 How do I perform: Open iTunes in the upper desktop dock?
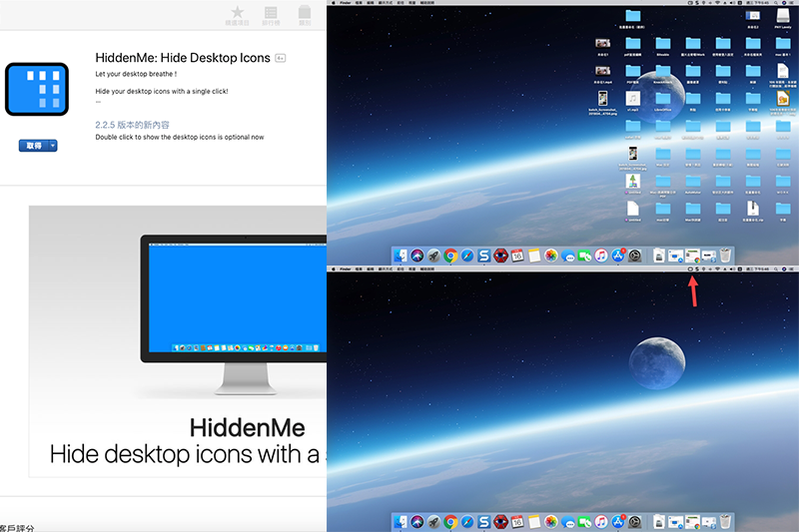[x=601, y=256]
